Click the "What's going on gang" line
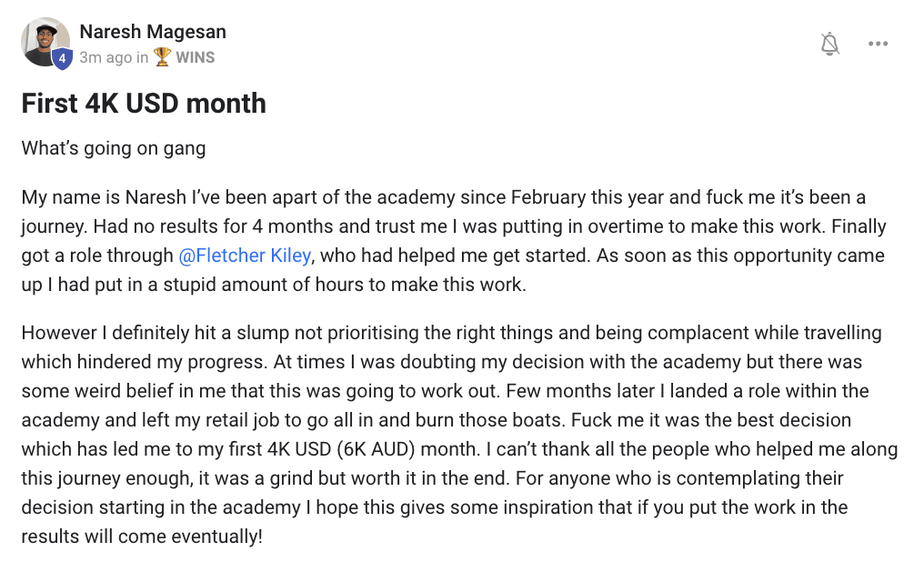 pos(114,148)
